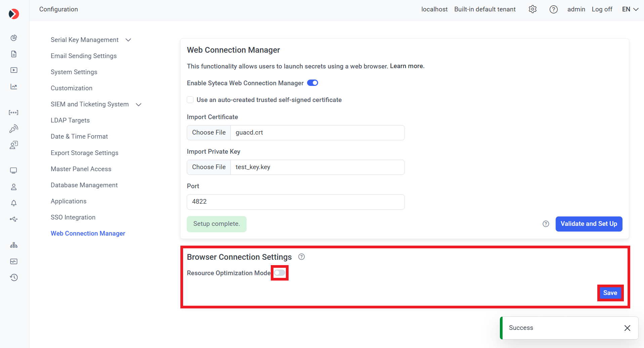The image size is (644, 348).
Task: Open the USB monitoring sidebar icon
Action: [14, 219]
